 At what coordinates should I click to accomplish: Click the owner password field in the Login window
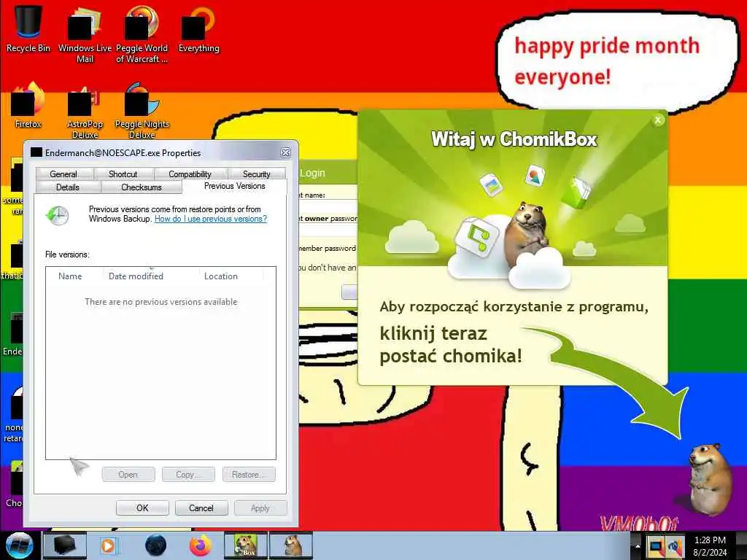(x=329, y=230)
